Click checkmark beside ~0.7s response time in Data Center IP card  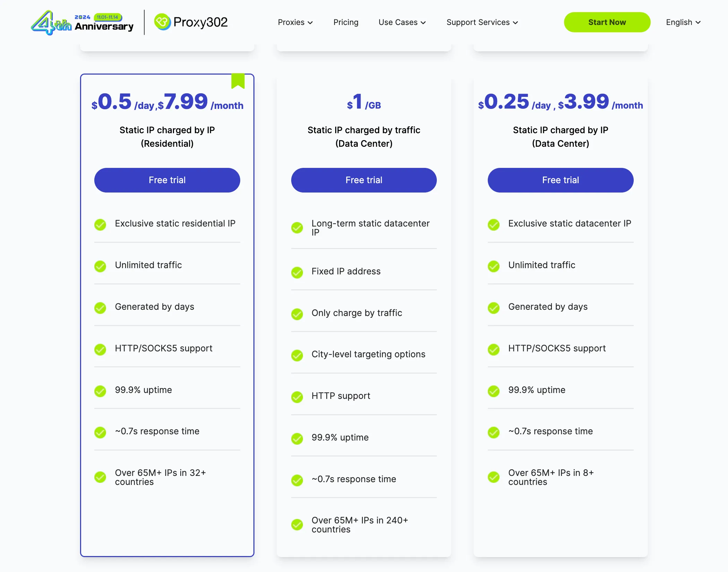tap(494, 433)
